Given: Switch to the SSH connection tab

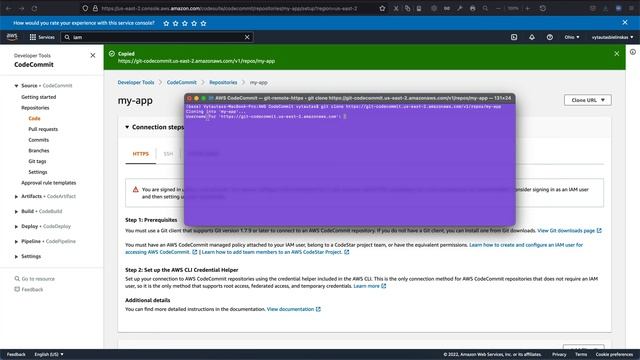Looking at the screenshot, I should (168, 154).
